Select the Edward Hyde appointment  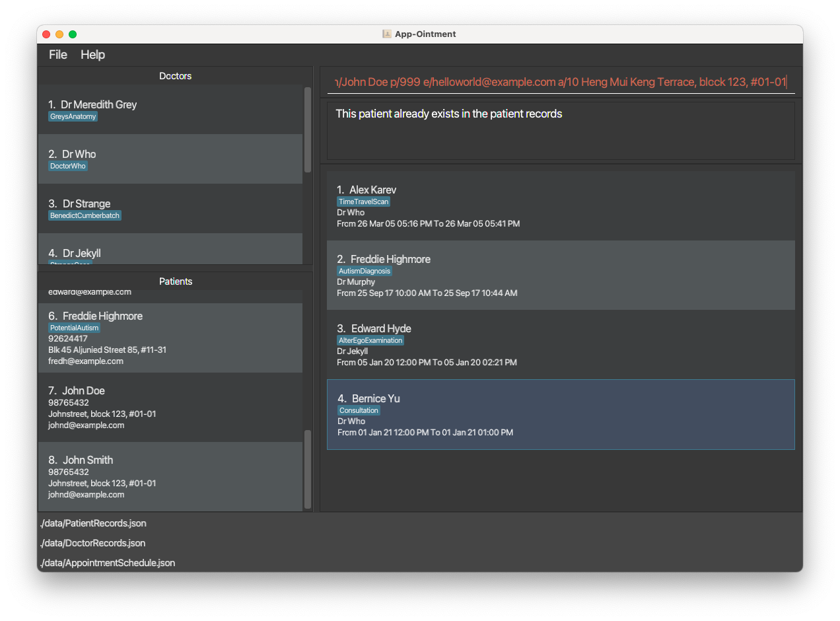(x=561, y=344)
